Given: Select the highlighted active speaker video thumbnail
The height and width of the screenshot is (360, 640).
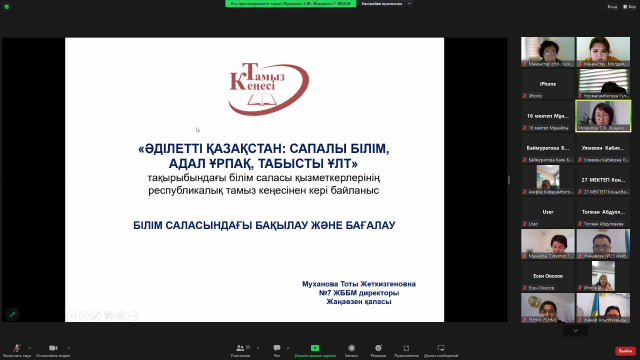Looking at the screenshot, I should pos(603,116).
